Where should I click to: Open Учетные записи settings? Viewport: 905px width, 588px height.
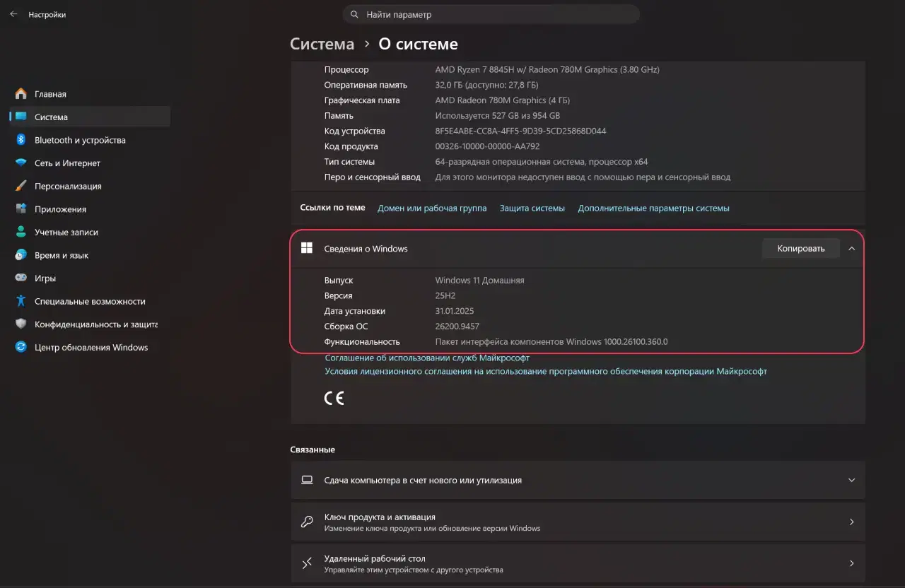[x=89, y=233]
